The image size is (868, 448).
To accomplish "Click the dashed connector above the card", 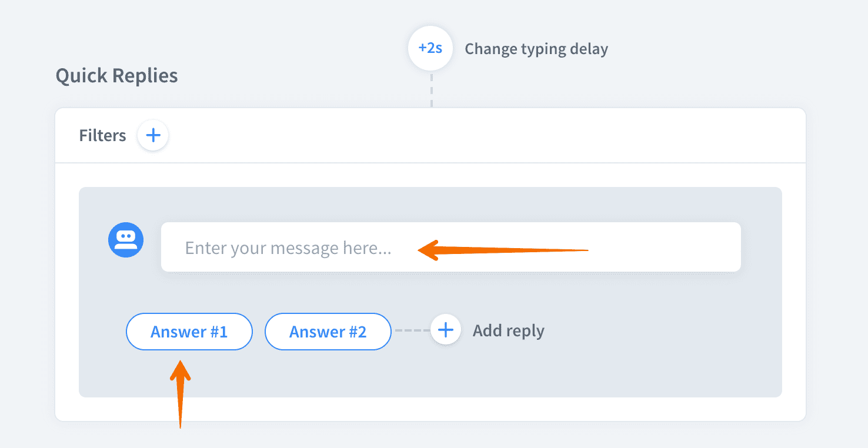I will pyautogui.click(x=431, y=91).
